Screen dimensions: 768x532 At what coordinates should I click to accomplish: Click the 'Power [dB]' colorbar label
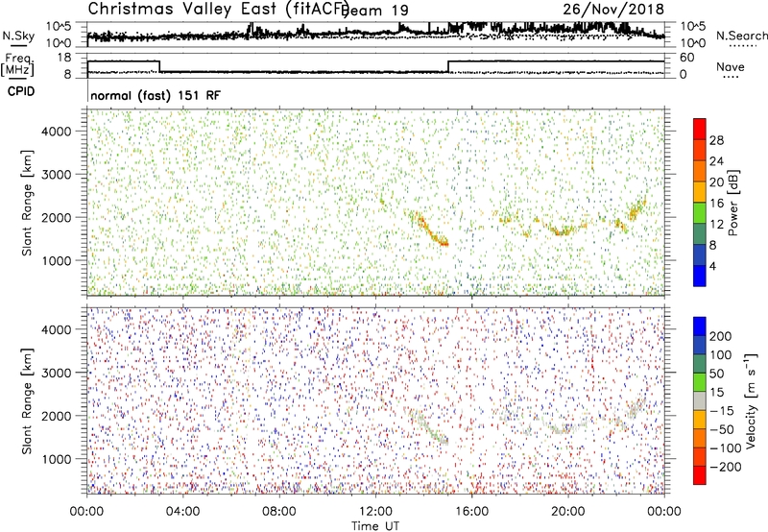(733, 203)
